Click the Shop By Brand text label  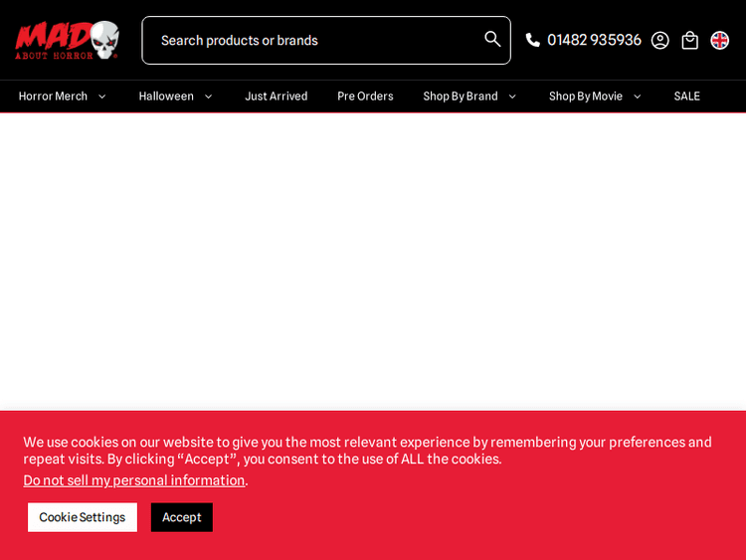460,96
